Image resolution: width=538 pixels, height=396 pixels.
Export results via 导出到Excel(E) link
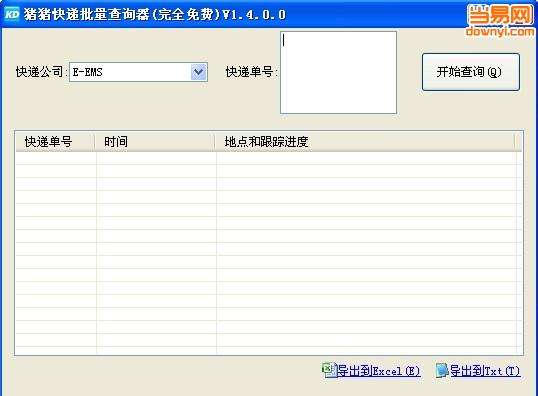coord(379,371)
